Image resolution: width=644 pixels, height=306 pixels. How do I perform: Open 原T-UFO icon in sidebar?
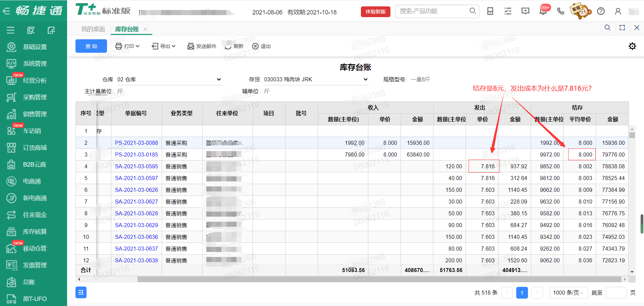[11, 299]
